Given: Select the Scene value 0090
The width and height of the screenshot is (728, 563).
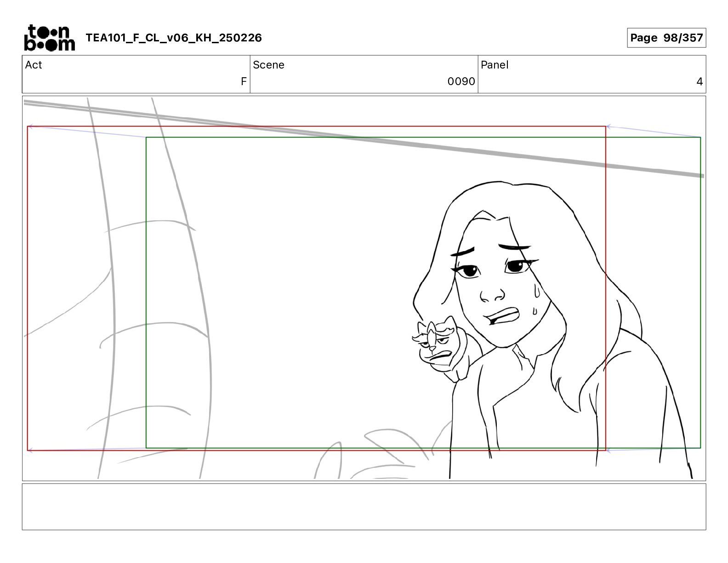Looking at the screenshot, I should (461, 81).
